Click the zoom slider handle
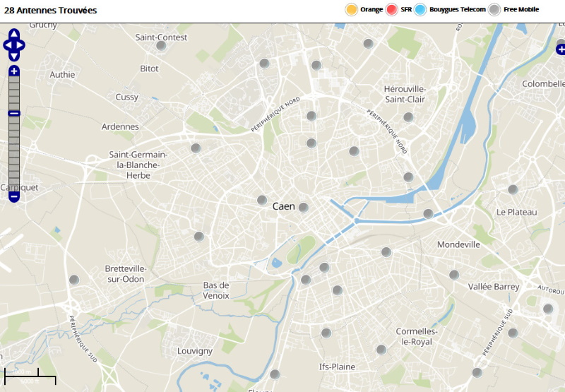Screen dimensions: 565x392 tap(14, 114)
